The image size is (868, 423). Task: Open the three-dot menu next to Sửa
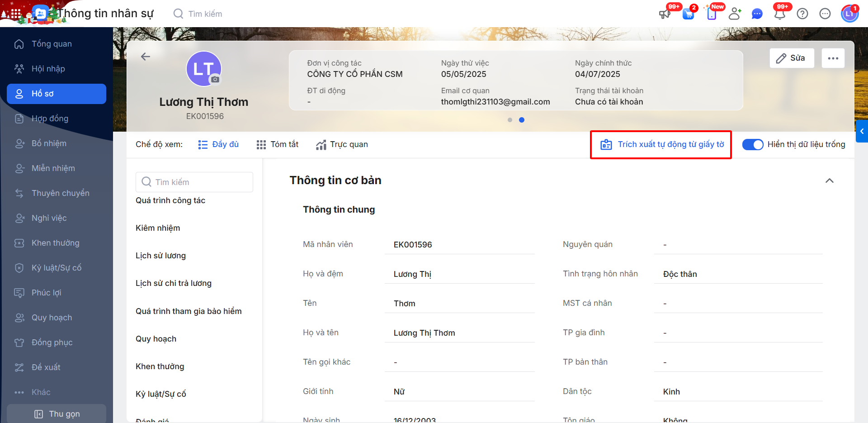coord(833,58)
